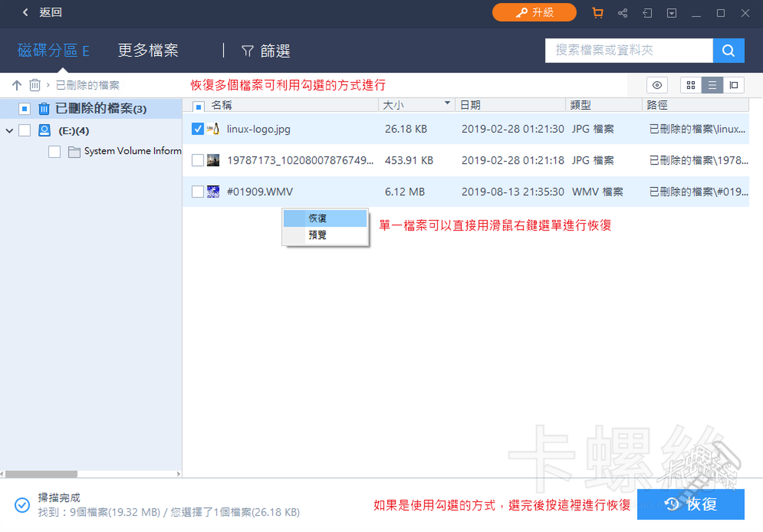This screenshot has width=763, height=532.
Task: Click the search files input field
Action: (628, 50)
